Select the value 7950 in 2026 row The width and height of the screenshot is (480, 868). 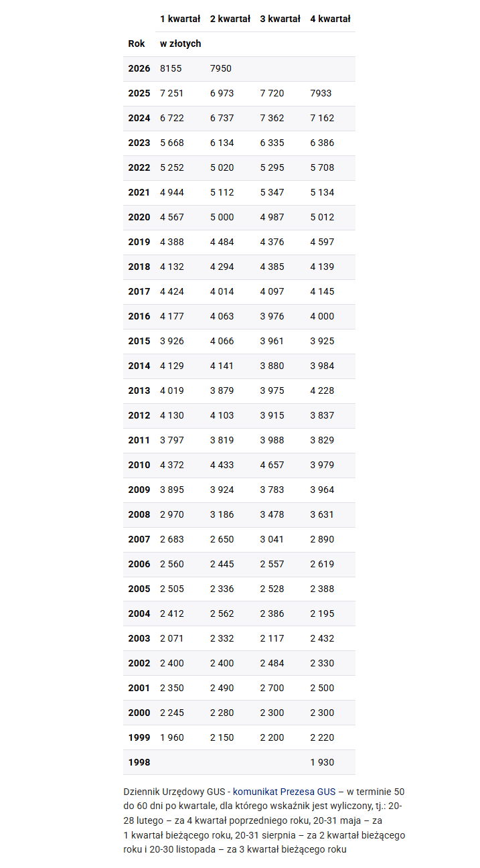point(221,68)
